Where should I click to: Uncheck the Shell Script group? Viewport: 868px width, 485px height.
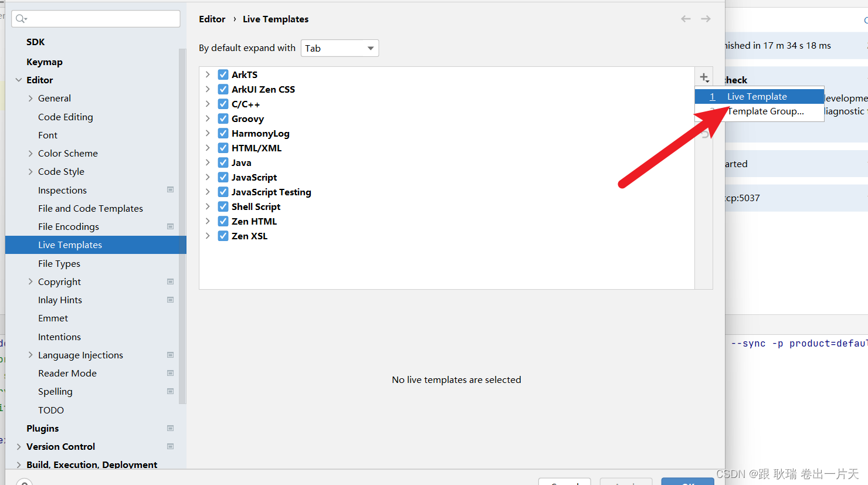pyautogui.click(x=223, y=206)
